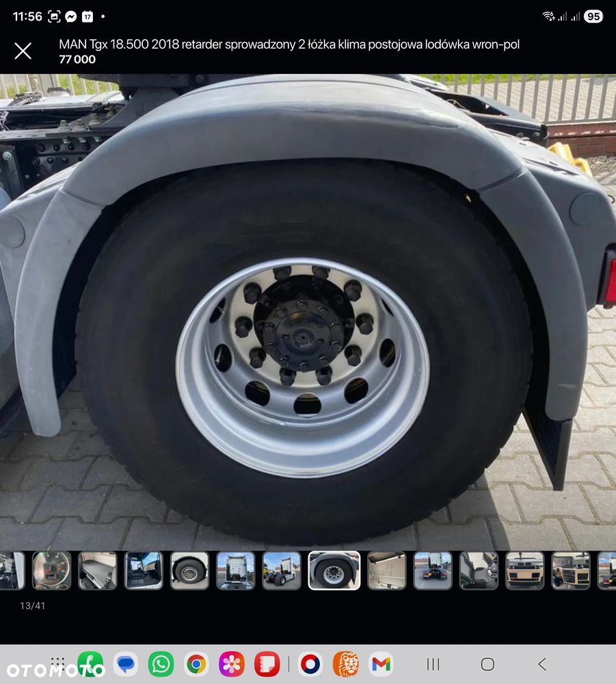Viewport: 616px width, 684px height.
Task: Launch WhatsApp from the dock
Action: (161, 664)
